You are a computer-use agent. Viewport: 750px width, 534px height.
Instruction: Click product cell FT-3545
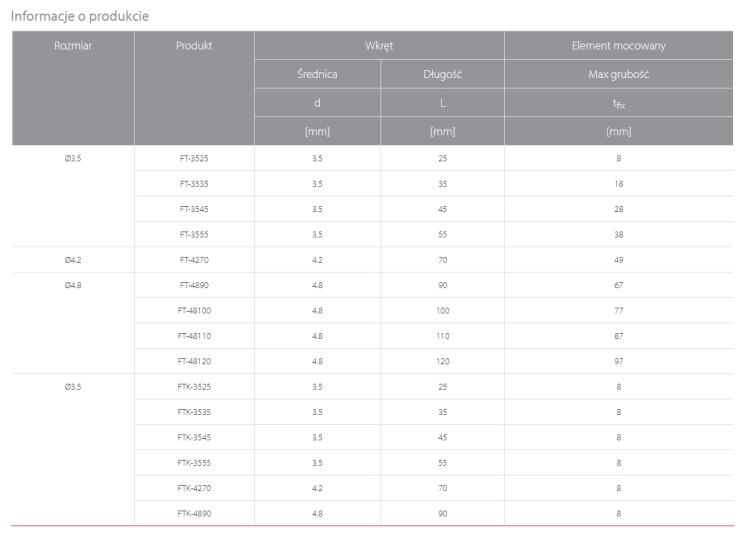tap(194, 209)
